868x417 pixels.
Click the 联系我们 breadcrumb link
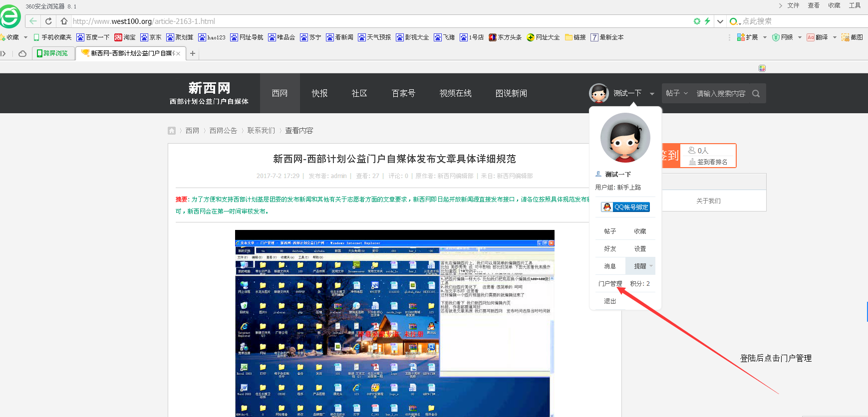pyautogui.click(x=261, y=131)
